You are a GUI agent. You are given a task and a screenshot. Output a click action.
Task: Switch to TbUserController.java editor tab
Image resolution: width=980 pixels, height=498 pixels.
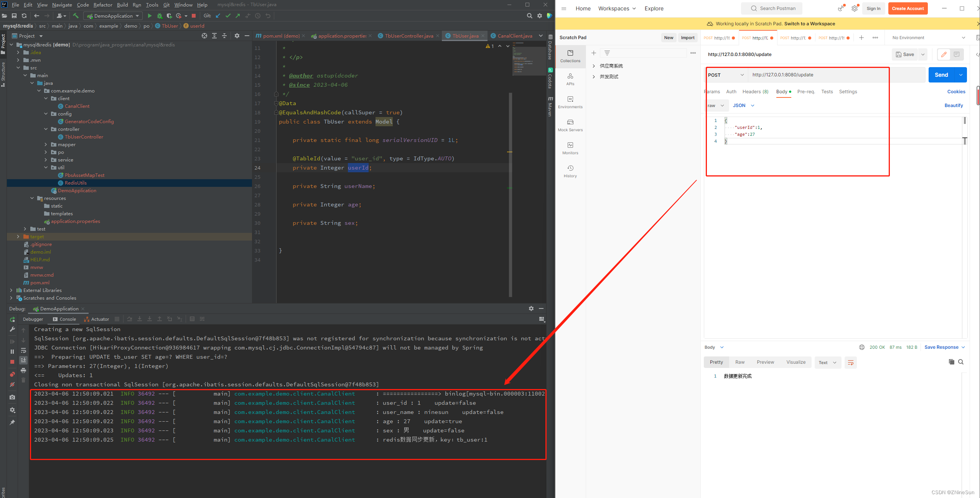(x=409, y=36)
